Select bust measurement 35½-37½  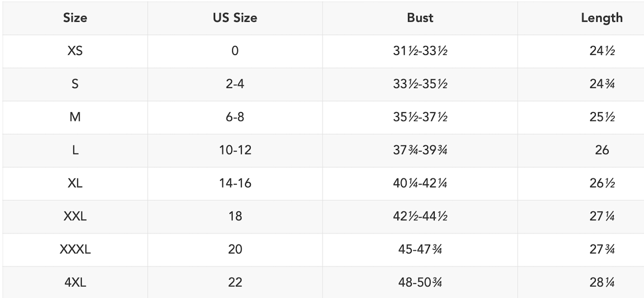click(420, 117)
